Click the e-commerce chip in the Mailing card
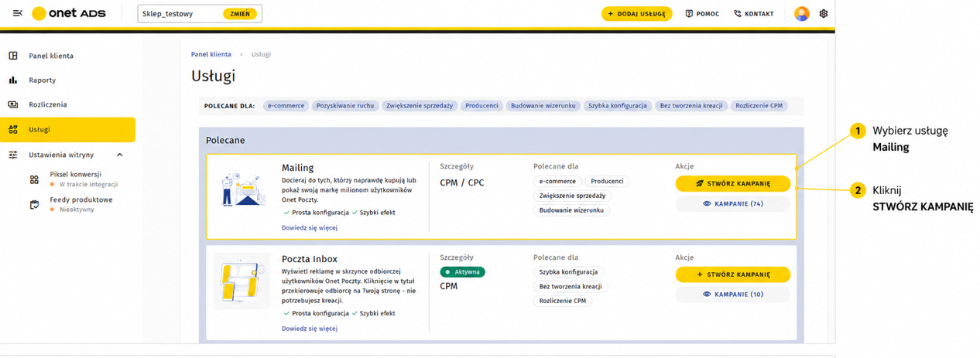The height and width of the screenshot is (358, 980). click(x=557, y=181)
